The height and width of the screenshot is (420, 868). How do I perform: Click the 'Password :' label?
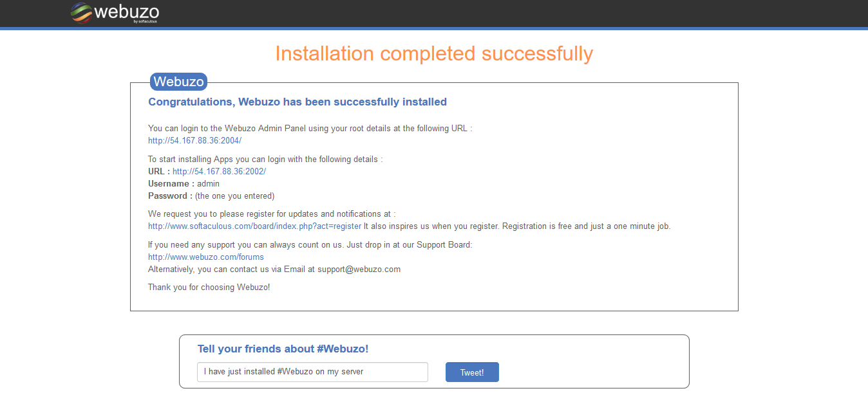[x=170, y=196]
